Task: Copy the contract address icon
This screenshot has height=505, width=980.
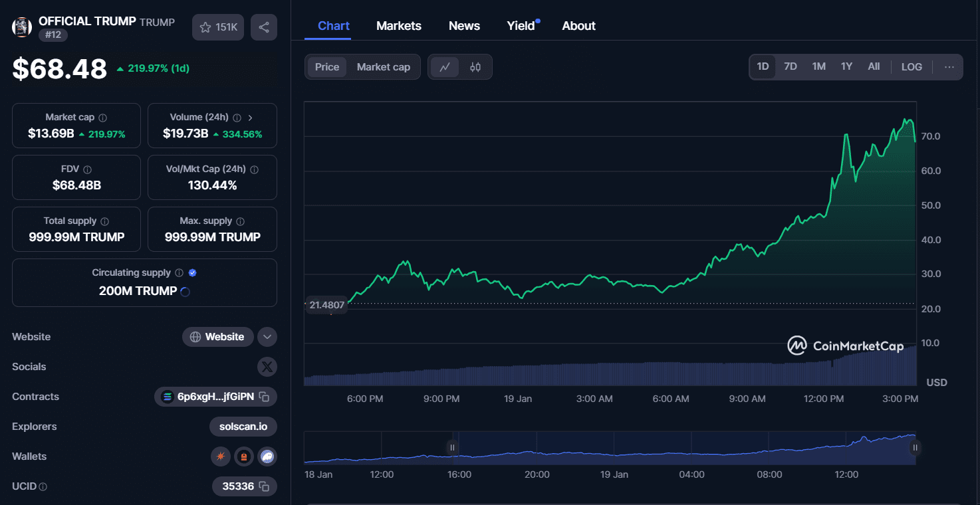Action: click(x=264, y=397)
